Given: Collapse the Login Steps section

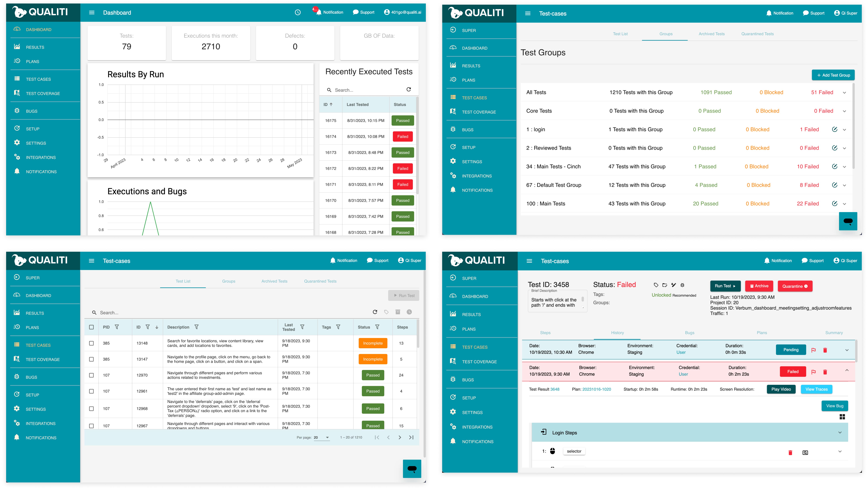Looking at the screenshot, I should tap(840, 432).
